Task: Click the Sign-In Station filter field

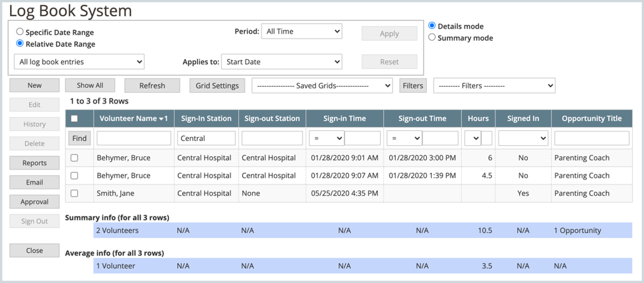Action: [207, 138]
